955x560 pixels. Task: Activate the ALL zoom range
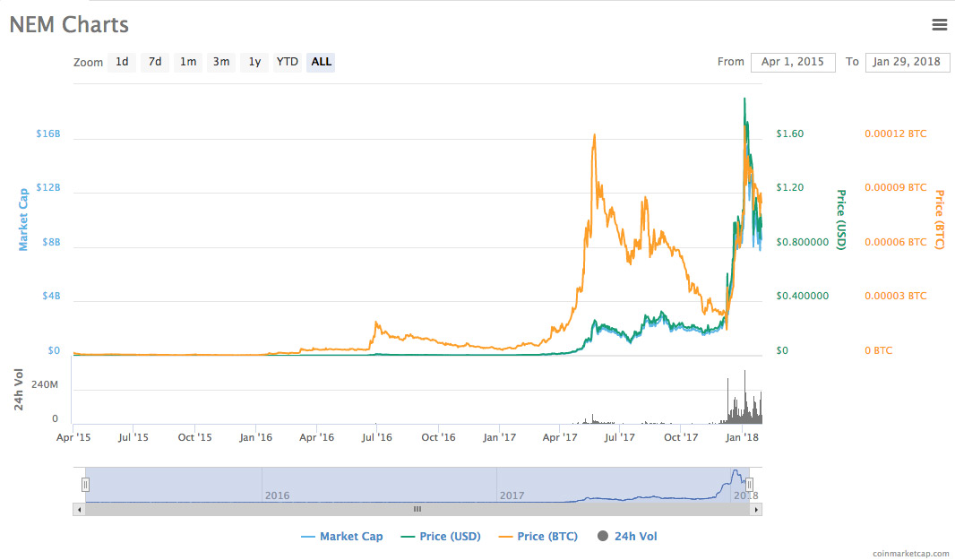click(x=321, y=62)
